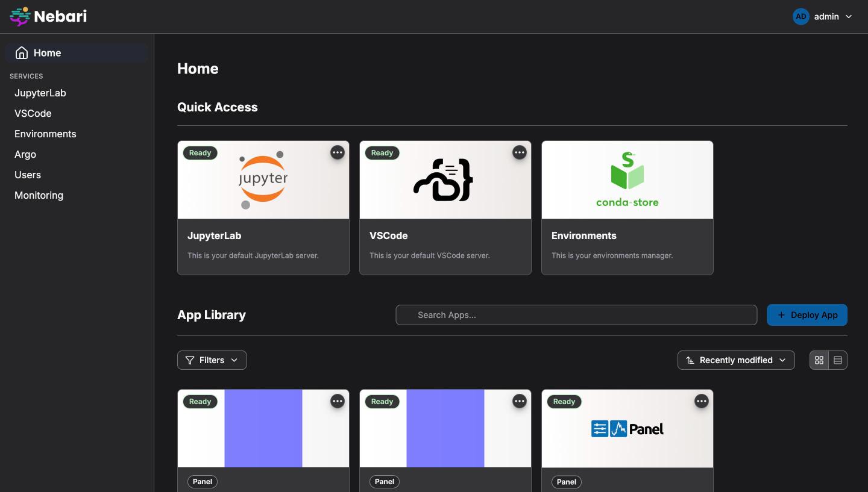
Task: Open the second Panel app's options menu
Action: (x=520, y=402)
